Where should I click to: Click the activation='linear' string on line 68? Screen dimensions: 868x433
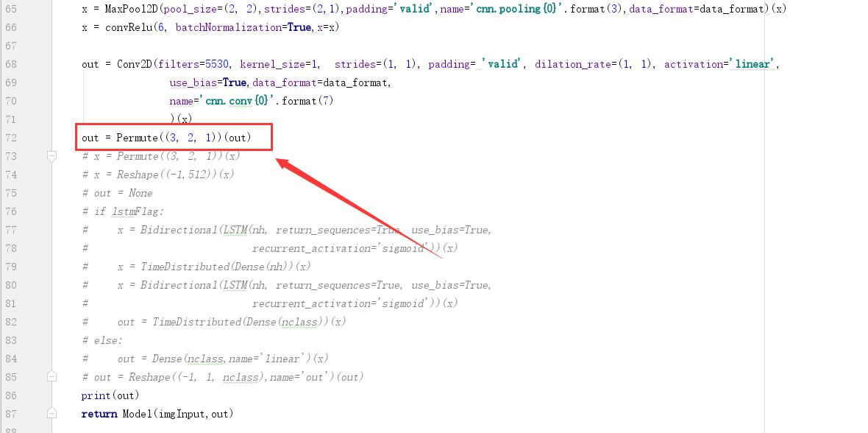click(752, 64)
